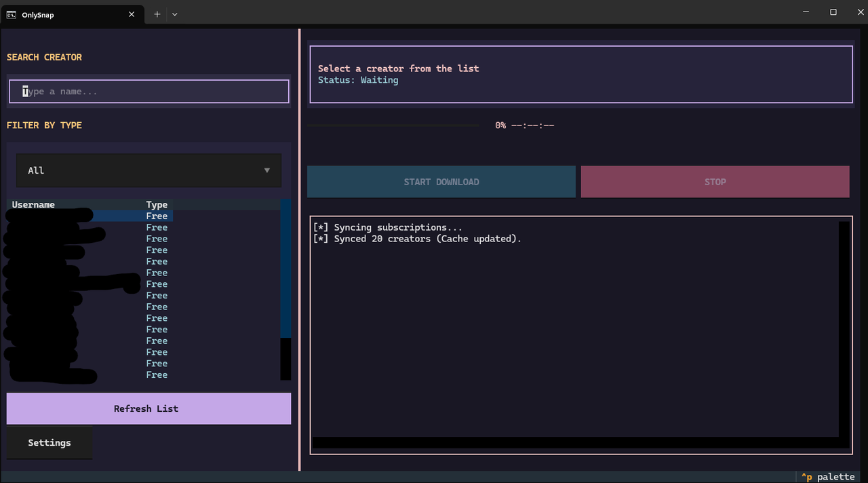The width and height of the screenshot is (868, 483).
Task: Click the log panel horizontal scrollbar
Action: [576, 442]
